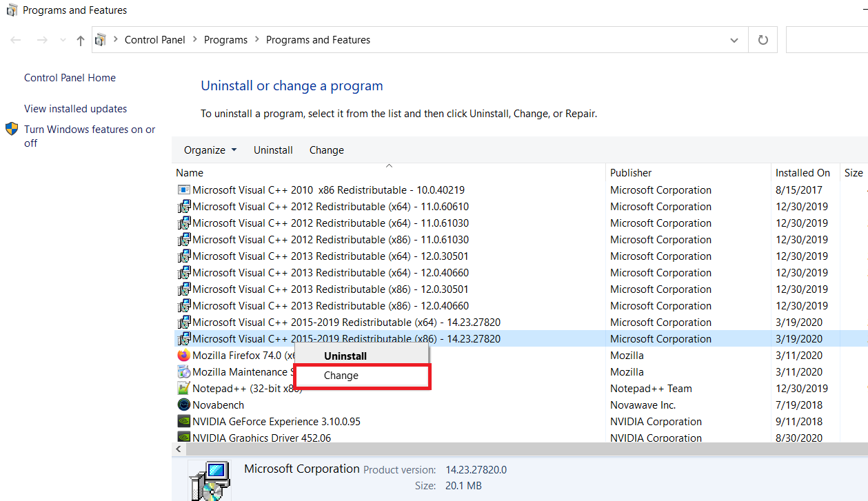Image resolution: width=868 pixels, height=501 pixels.
Task: Click icon of Visual C++ 2012 (x86) 11.0.61030
Action: (183, 240)
